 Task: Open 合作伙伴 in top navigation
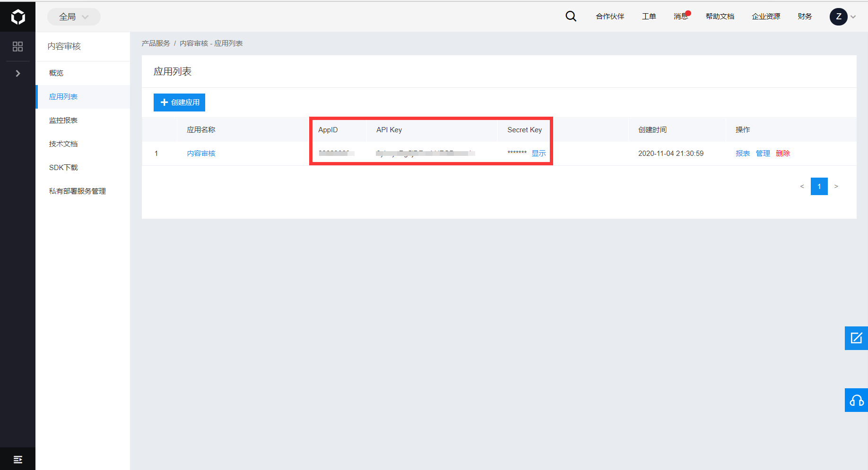pos(610,17)
